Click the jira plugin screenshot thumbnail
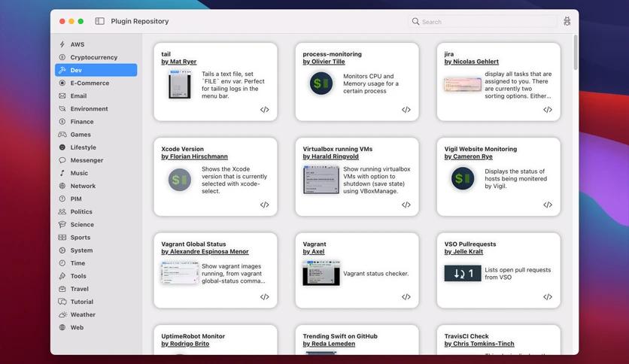Viewport: 629px width, 364px height. [463, 84]
